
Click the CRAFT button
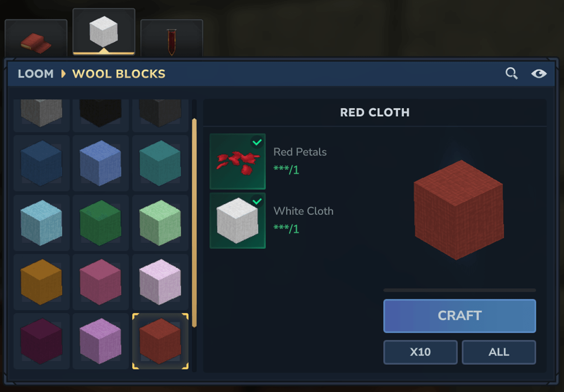point(460,316)
